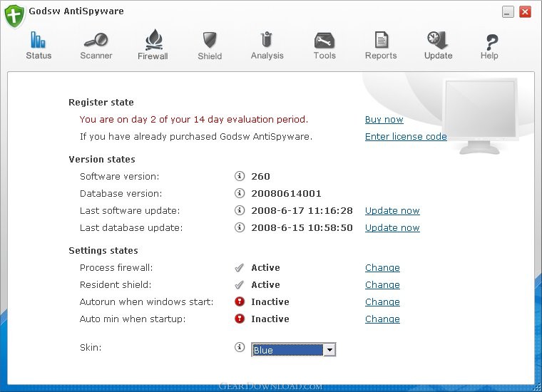Minimize the Godsw AntiSpyware window
Viewport: 542px width, 392px height.
coord(508,12)
